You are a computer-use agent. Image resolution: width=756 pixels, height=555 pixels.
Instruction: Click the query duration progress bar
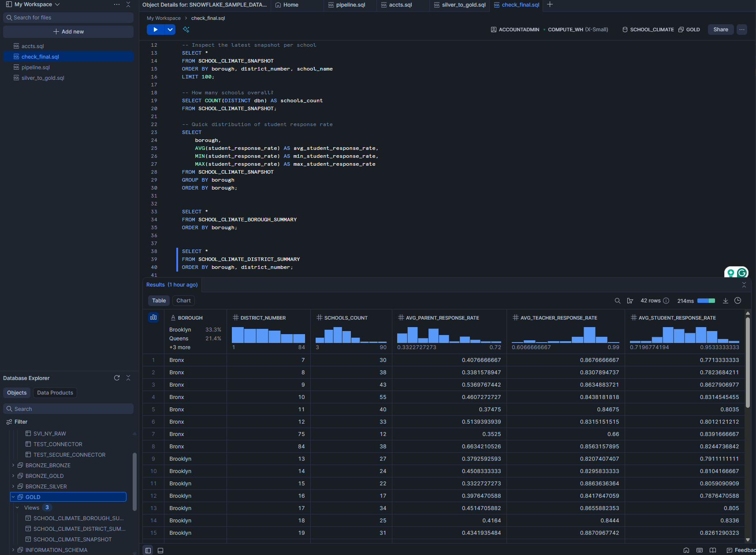click(x=706, y=301)
